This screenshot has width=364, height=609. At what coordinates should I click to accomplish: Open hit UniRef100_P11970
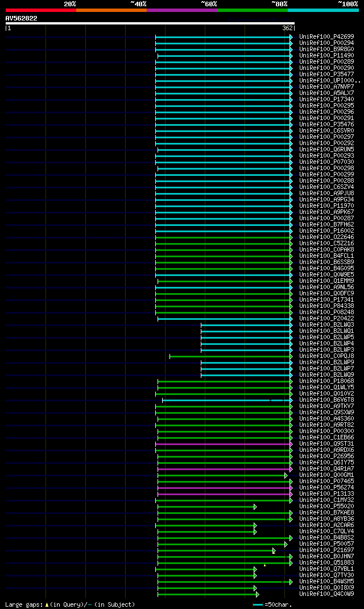tap(326, 206)
